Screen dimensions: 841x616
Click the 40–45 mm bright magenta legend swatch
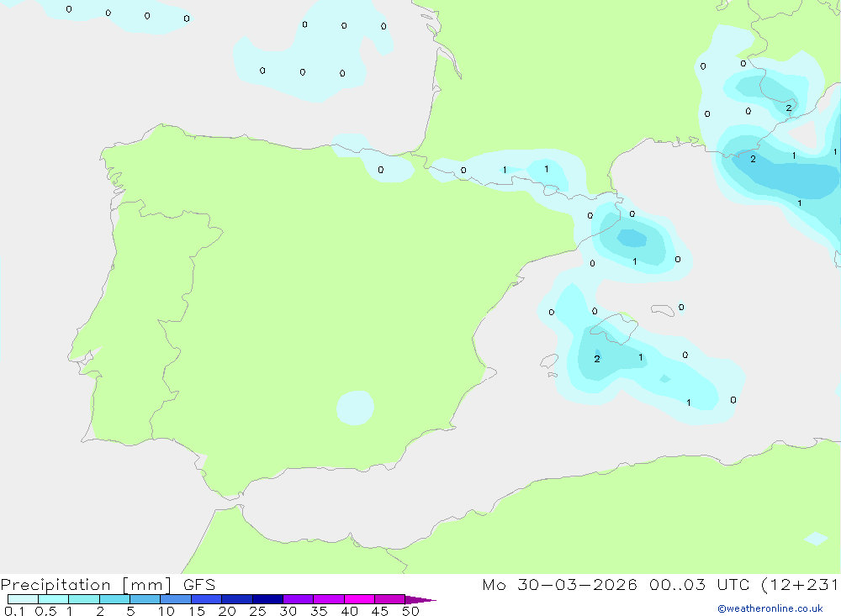[x=359, y=599]
